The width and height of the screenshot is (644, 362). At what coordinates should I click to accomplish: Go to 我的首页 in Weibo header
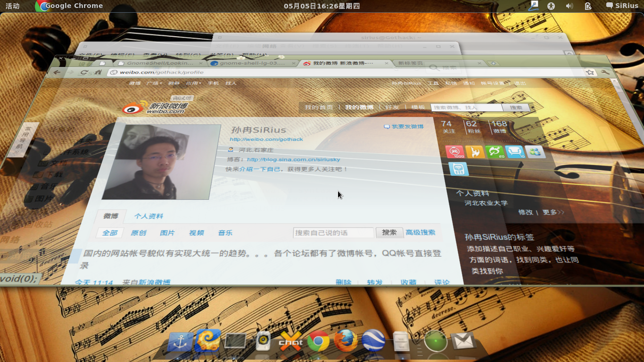point(319,107)
